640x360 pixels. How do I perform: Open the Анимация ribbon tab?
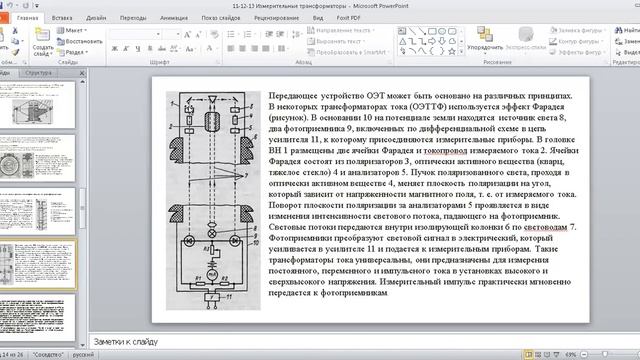(x=174, y=18)
